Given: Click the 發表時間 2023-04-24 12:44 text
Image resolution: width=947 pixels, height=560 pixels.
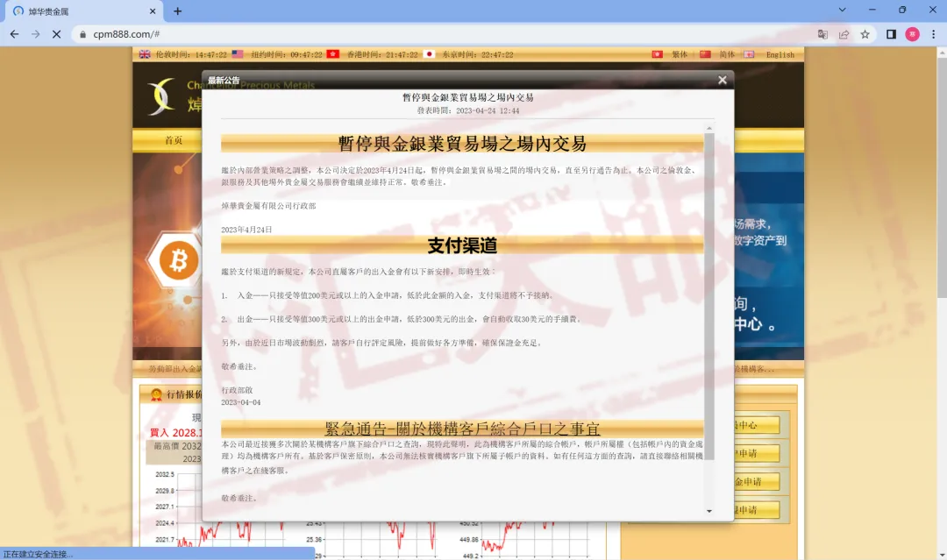Looking at the screenshot, I should click(468, 110).
